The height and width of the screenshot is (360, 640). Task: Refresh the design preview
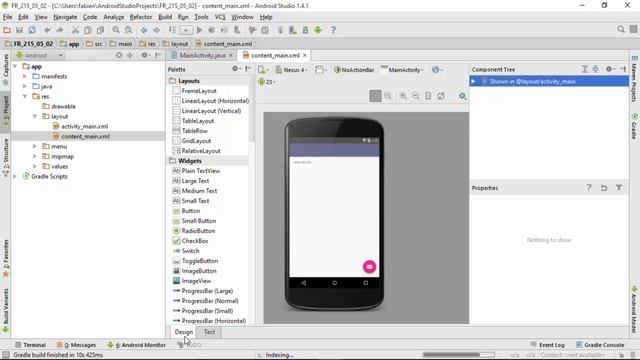[441, 96]
